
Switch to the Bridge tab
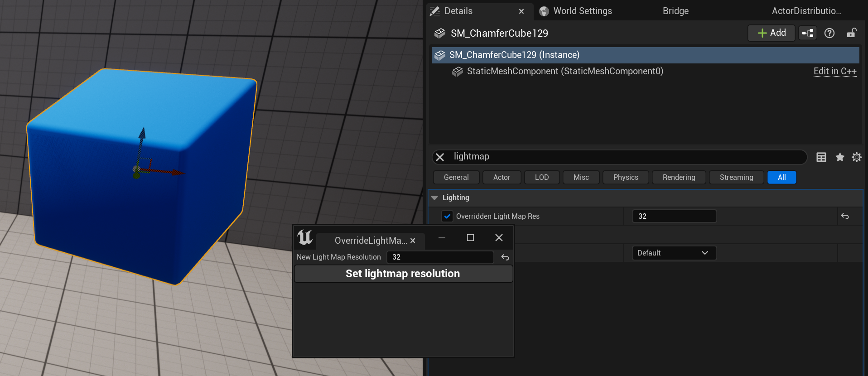click(x=675, y=11)
